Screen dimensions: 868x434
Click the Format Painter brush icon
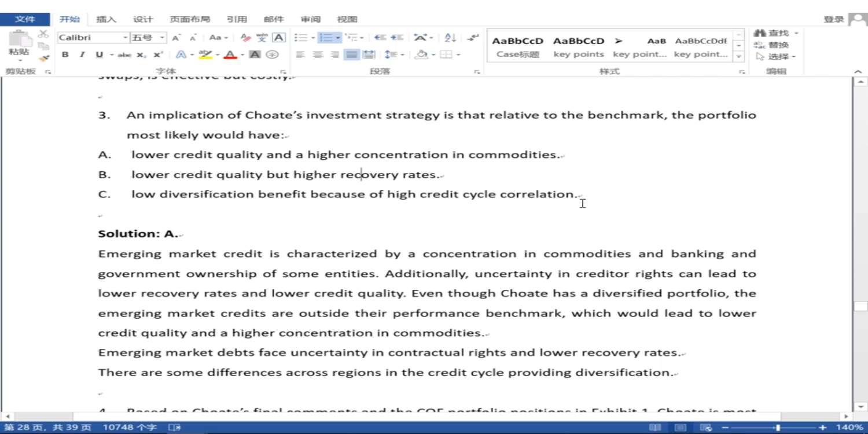pos(43,58)
